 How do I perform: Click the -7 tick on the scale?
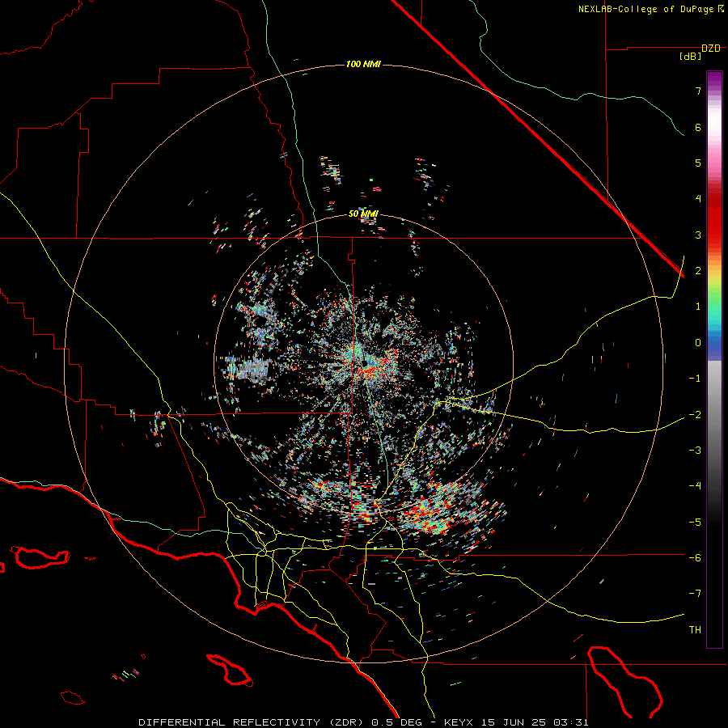(x=695, y=594)
